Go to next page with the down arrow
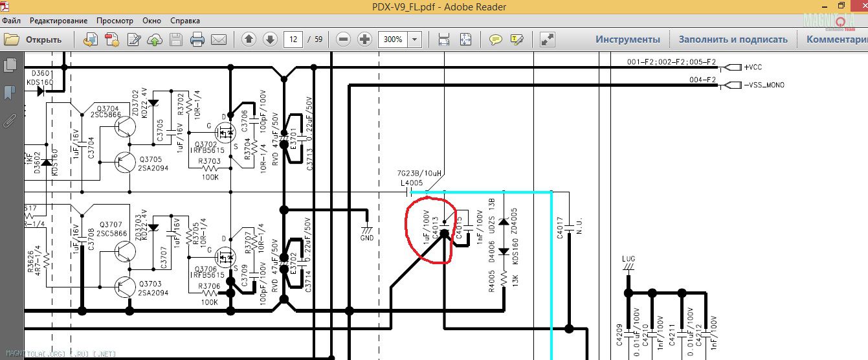868x360 pixels. 269,39
